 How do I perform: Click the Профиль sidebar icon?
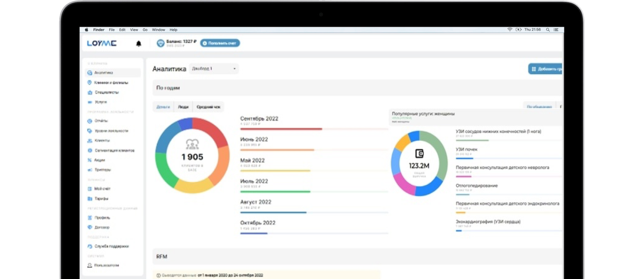90,217
